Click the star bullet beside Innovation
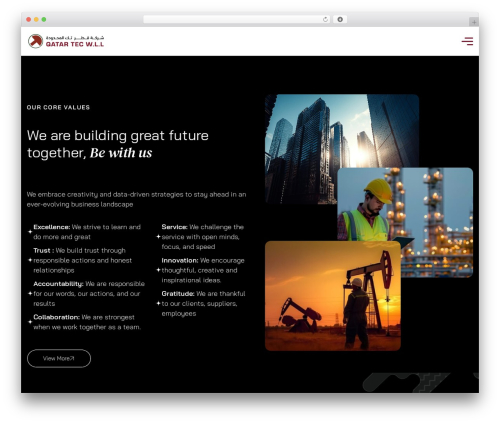The height and width of the screenshot is (423, 500). tap(158, 270)
